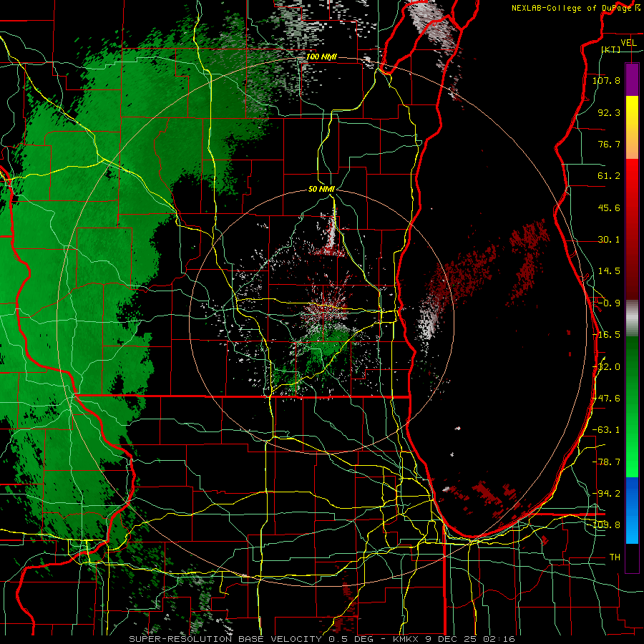Click the [KT] units label

pos(610,49)
